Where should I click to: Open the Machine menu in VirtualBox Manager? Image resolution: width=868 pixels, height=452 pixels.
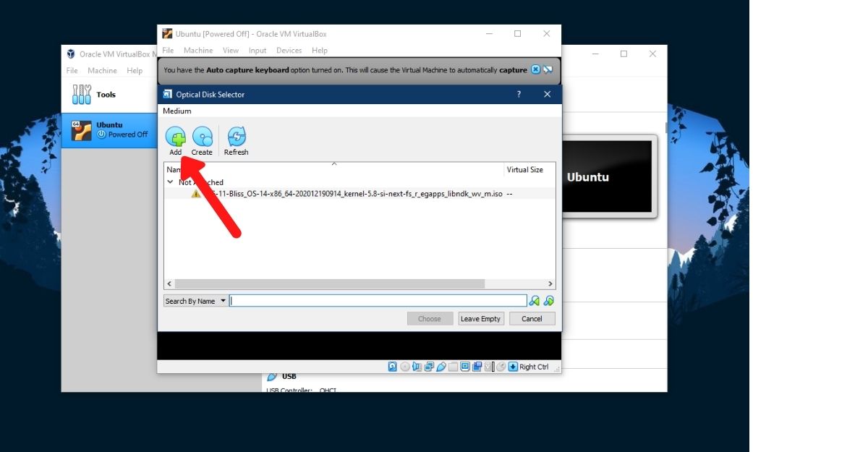(102, 71)
